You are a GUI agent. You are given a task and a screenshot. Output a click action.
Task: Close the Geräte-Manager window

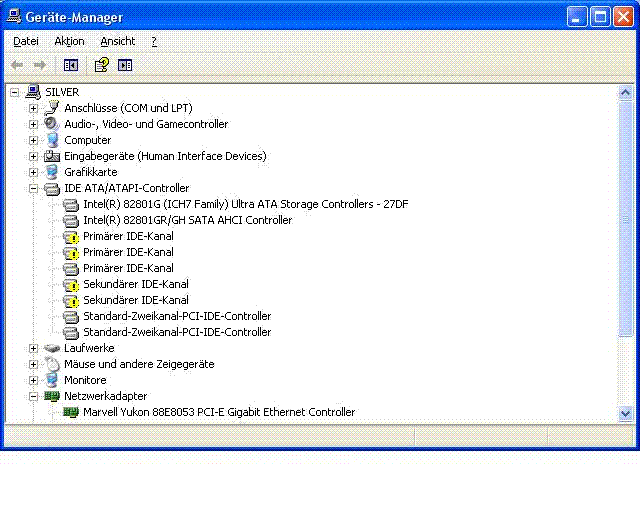point(624,18)
